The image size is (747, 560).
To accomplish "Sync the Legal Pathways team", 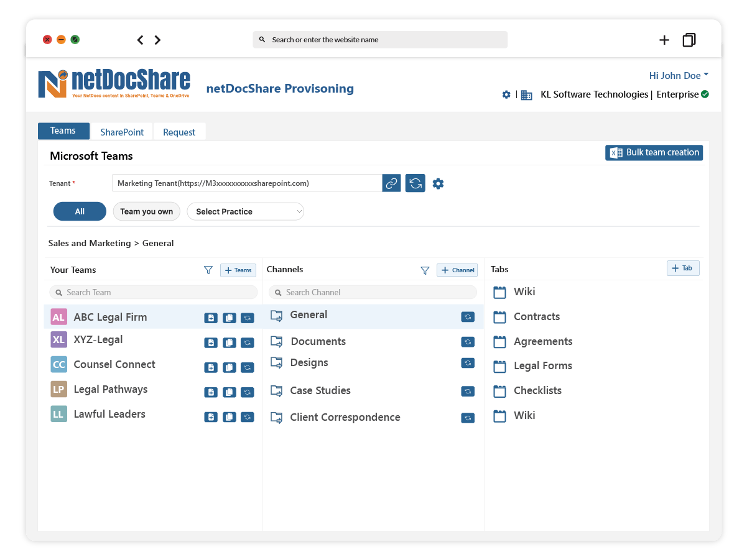I will [248, 392].
